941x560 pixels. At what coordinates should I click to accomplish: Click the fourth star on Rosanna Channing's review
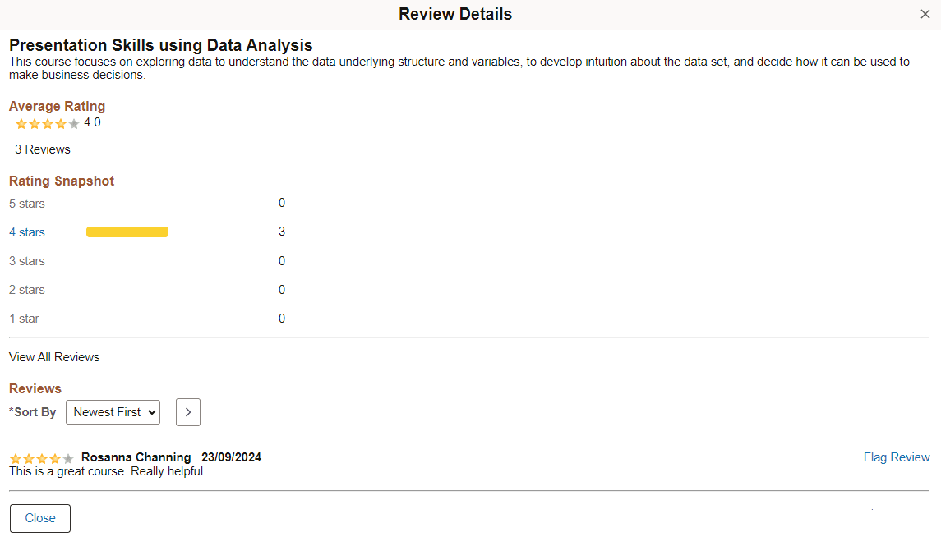click(x=54, y=458)
